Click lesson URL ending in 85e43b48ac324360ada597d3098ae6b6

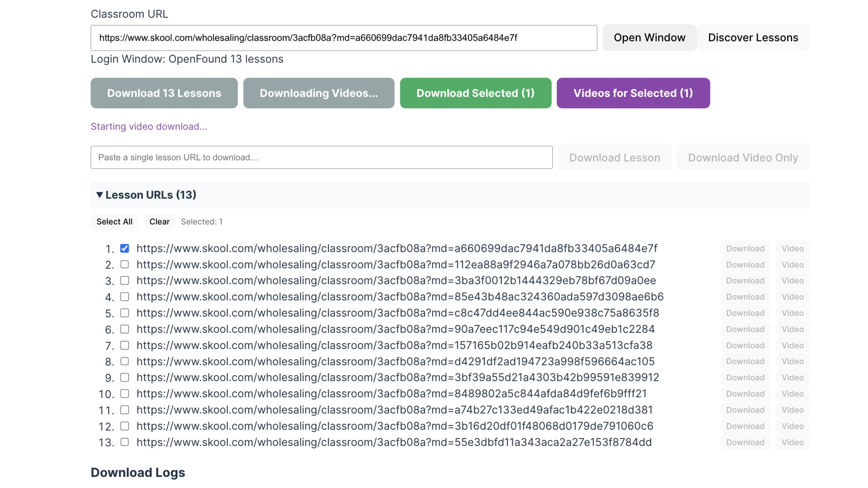400,297
